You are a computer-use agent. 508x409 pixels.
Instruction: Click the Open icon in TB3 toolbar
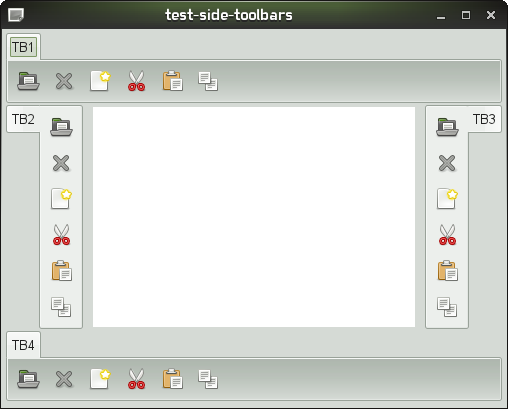point(447,127)
